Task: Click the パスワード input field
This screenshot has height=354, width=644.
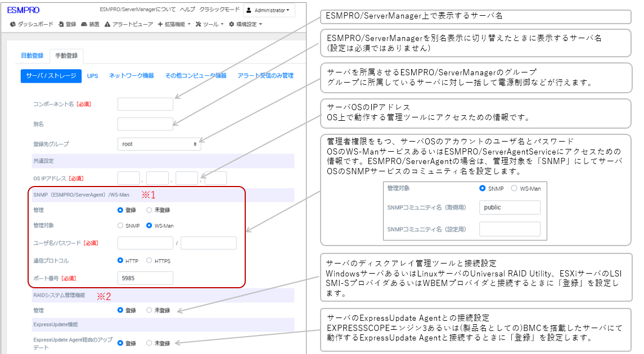Action: (x=209, y=243)
